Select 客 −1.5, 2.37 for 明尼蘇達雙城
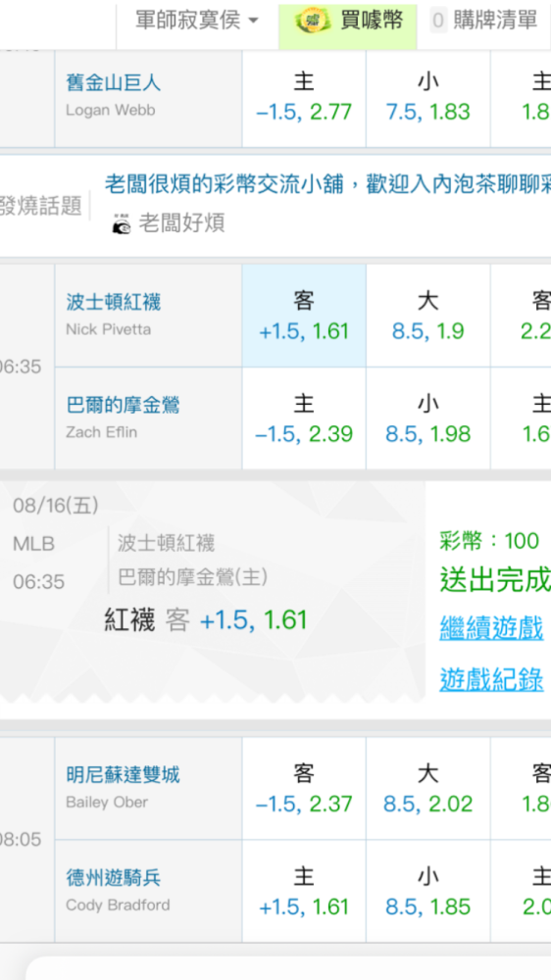The height and width of the screenshot is (980, 551). (x=304, y=789)
